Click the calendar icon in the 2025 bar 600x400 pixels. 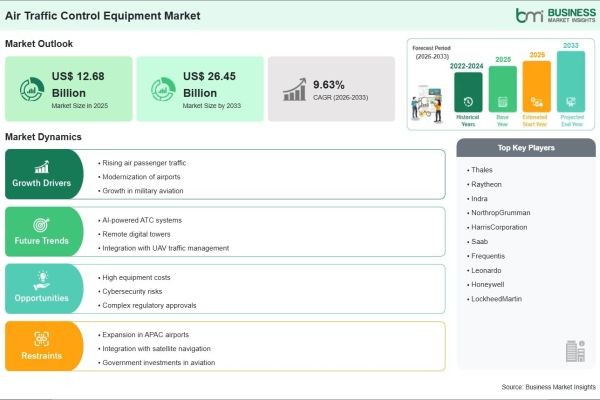(502, 102)
